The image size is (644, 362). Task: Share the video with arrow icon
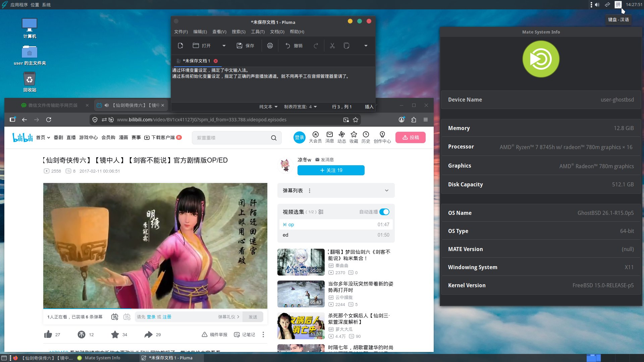149,335
